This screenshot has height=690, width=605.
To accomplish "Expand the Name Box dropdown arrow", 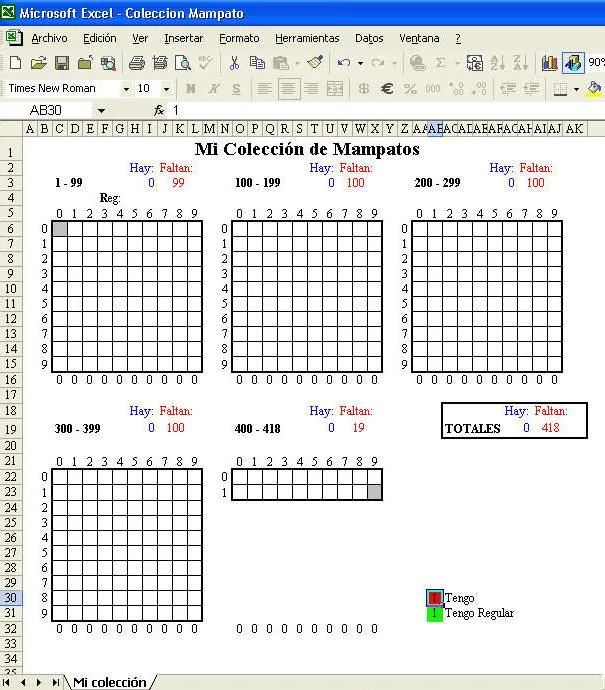I will tap(101, 110).
